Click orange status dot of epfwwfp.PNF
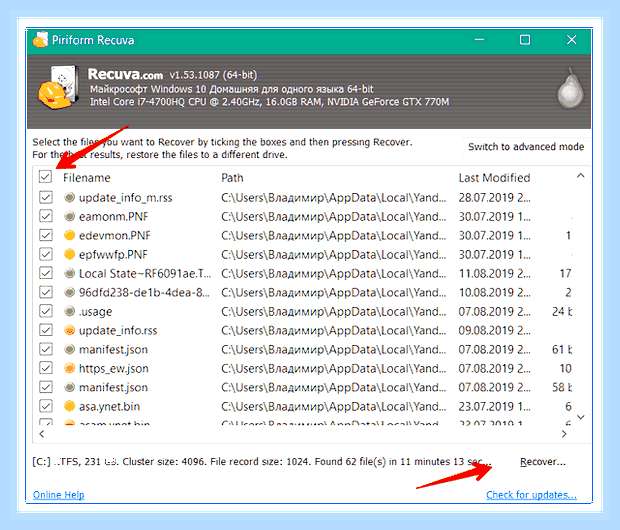This screenshot has width=620, height=530. [70, 254]
